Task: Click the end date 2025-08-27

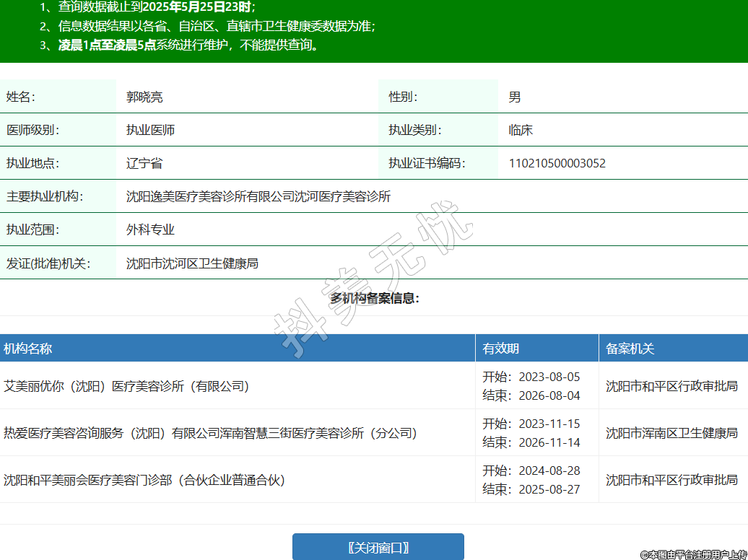Action: click(x=549, y=489)
